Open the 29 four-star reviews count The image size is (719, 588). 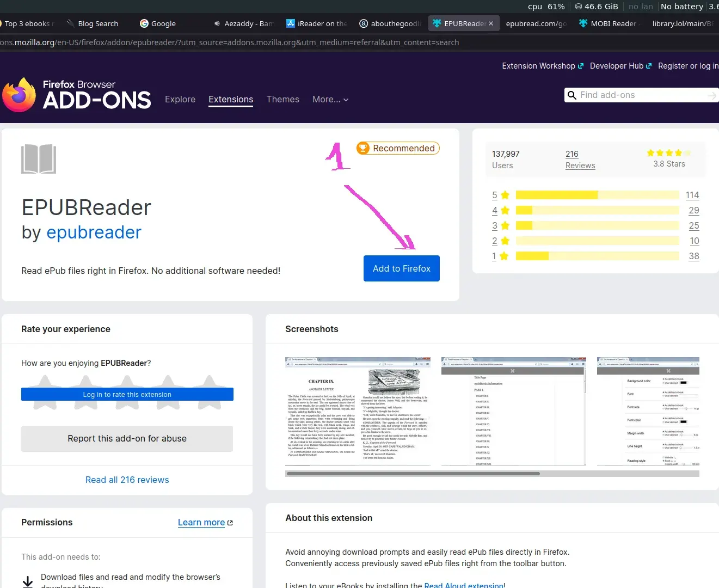[694, 210]
